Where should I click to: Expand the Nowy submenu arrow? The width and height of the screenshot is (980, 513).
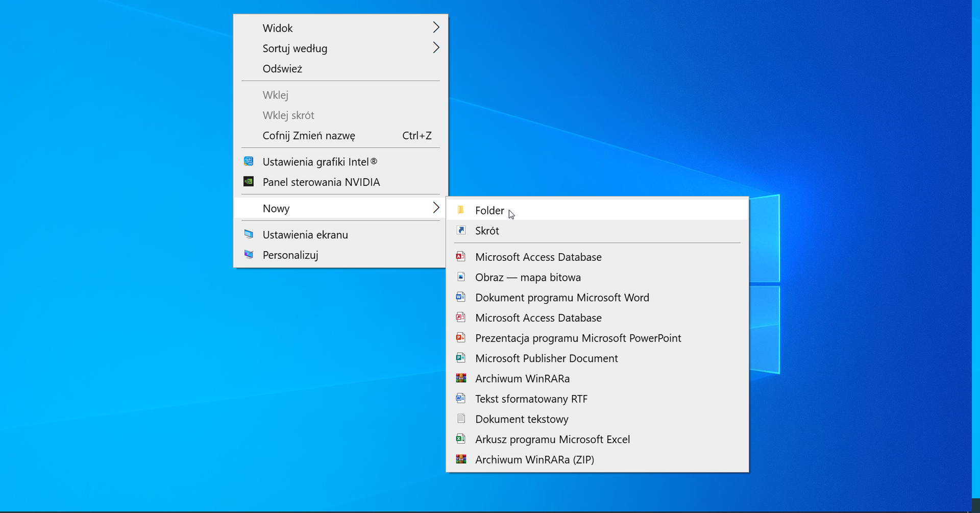pyautogui.click(x=435, y=208)
